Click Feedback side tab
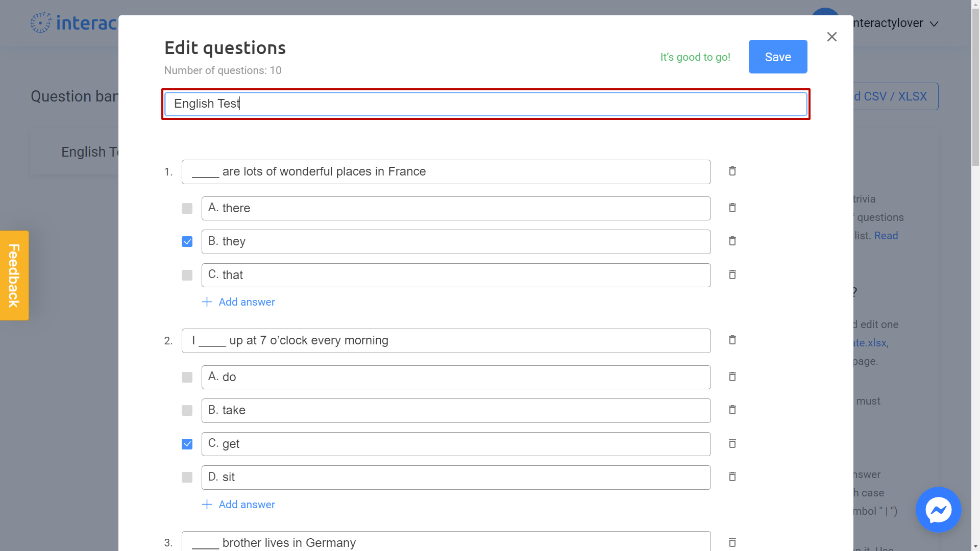The width and height of the screenshot is (980, 551). click(x=14, y=275)
